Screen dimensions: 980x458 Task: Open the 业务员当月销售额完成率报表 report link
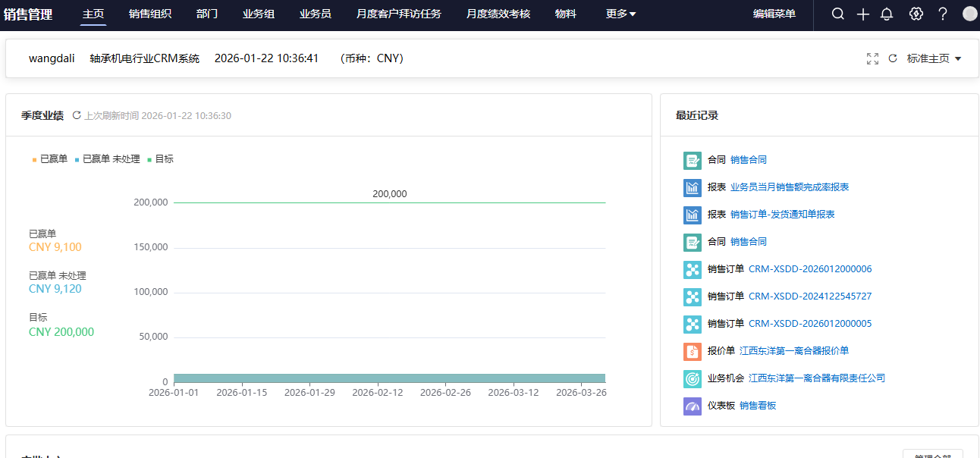789,187
